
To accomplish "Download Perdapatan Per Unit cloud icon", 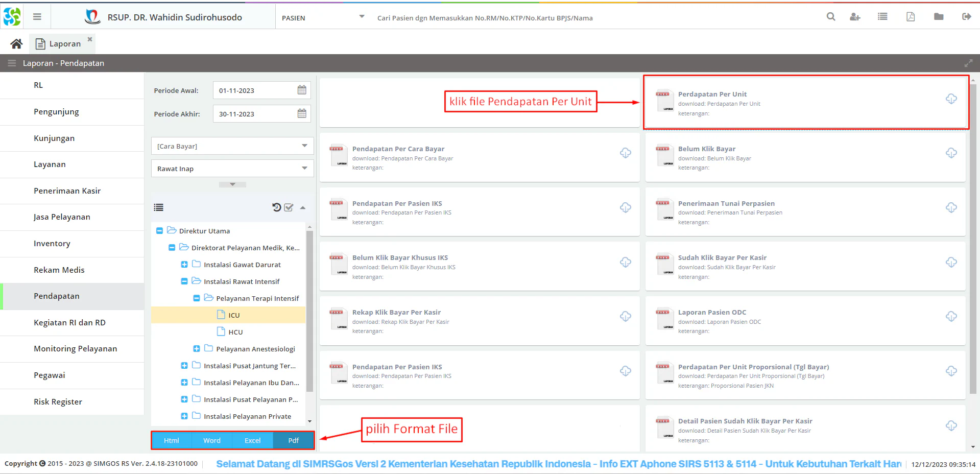I will click(951, 99).
